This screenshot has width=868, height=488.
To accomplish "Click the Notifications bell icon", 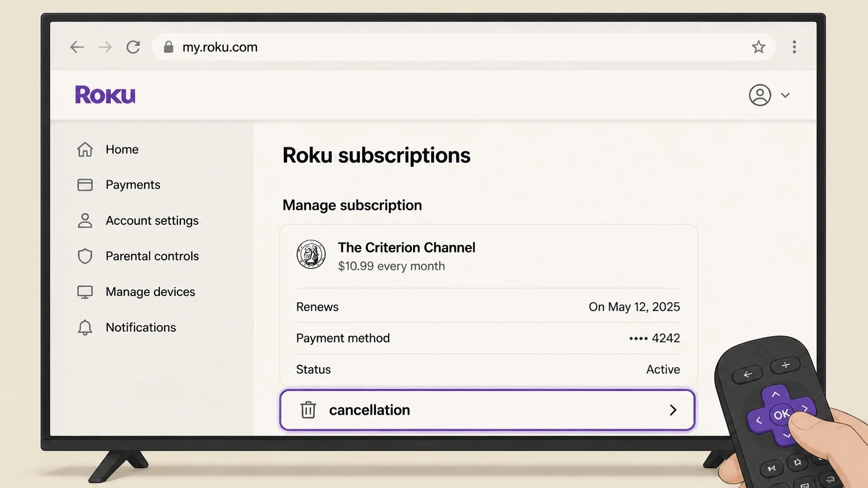I will [x=85, y=328].
